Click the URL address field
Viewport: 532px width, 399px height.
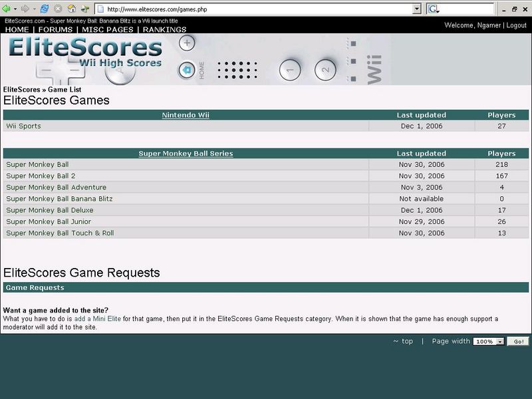pyautogui.click(x=259, y=9)
